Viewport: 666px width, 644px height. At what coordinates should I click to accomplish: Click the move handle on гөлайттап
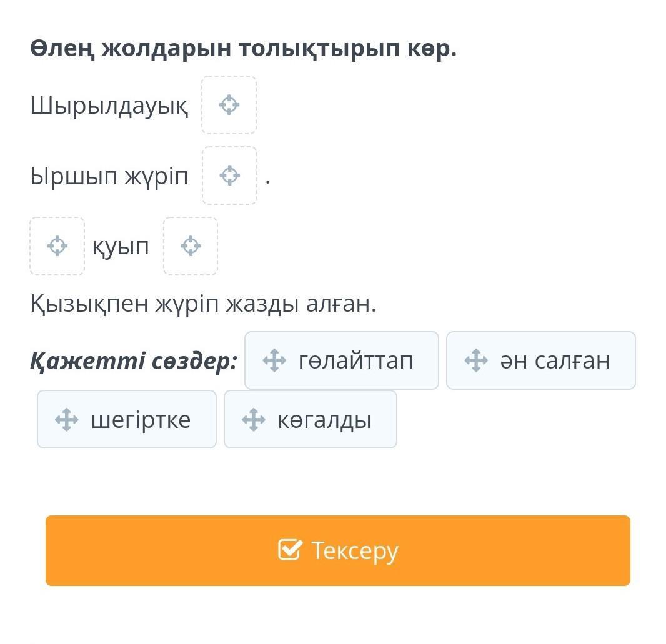point(274,360)
